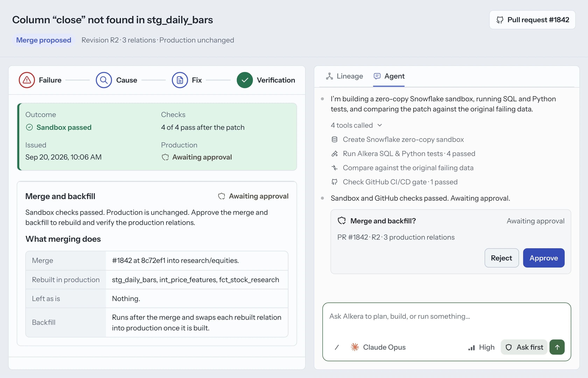Click the GitHub icon in Pull request button
Viewport: 588px width, 378px height.
coord(500,20)
